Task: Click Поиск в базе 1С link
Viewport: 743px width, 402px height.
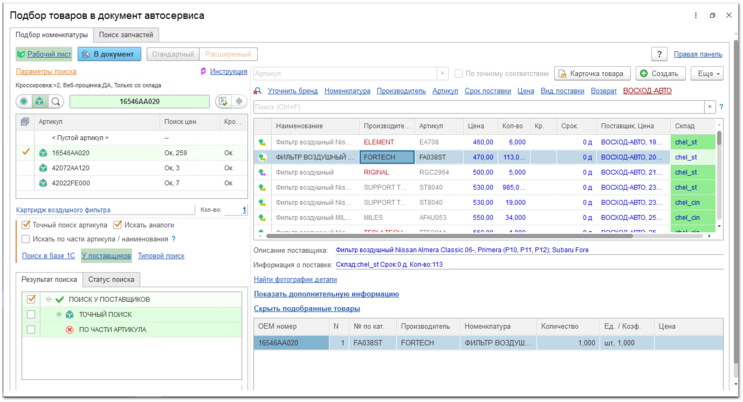Action: tap(48, 256)
